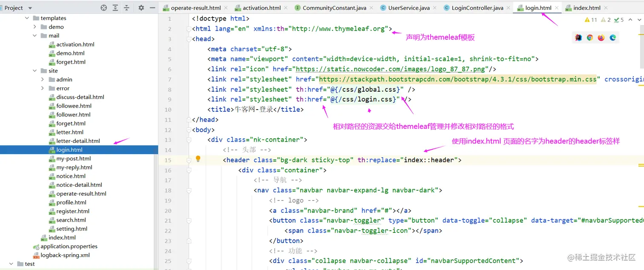Select my-reply.html in project tree
The height and width of the screenshot is (270, 644).
(74, 167)
